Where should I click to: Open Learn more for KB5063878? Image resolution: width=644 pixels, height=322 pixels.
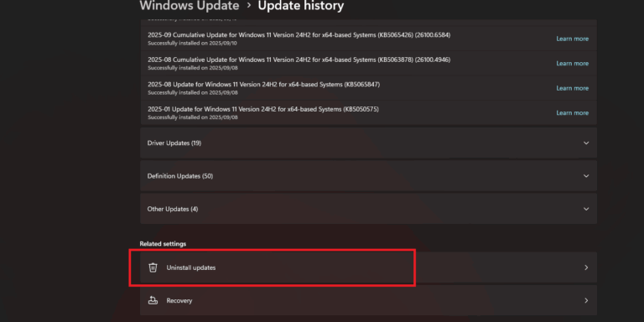[x=572, y=63]
